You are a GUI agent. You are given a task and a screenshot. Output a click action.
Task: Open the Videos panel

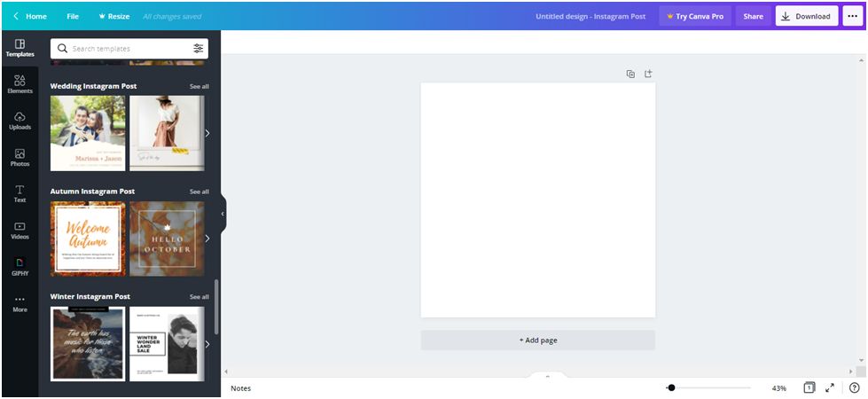(20, 231)
